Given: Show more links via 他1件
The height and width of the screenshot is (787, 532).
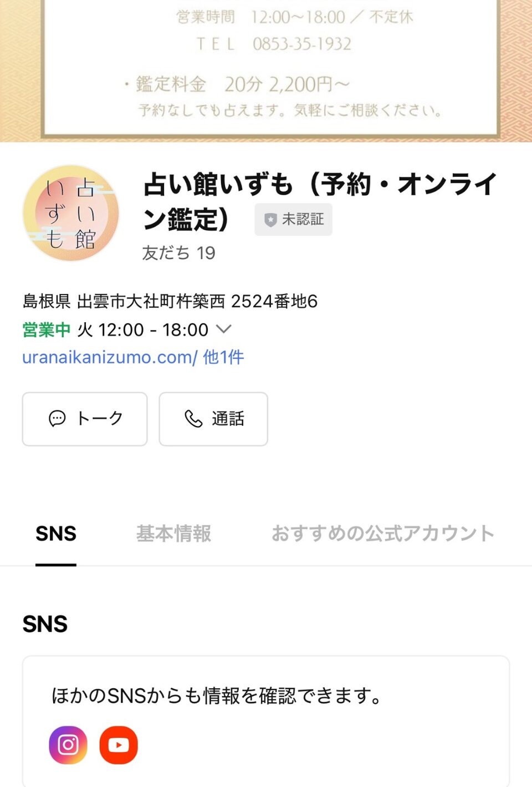Looking at the screenshot, I should tap(224, 357).
